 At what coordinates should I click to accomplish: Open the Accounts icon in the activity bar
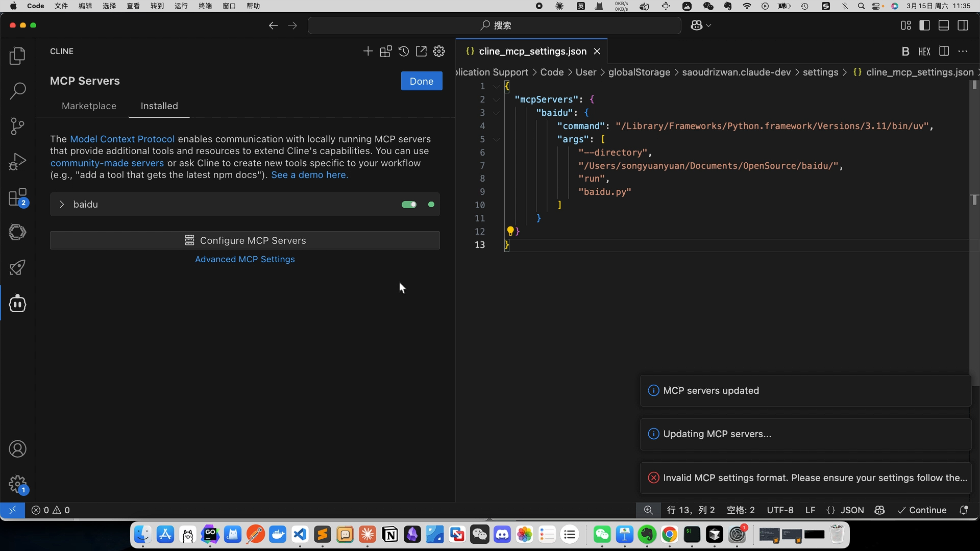(x=17, y=449)
